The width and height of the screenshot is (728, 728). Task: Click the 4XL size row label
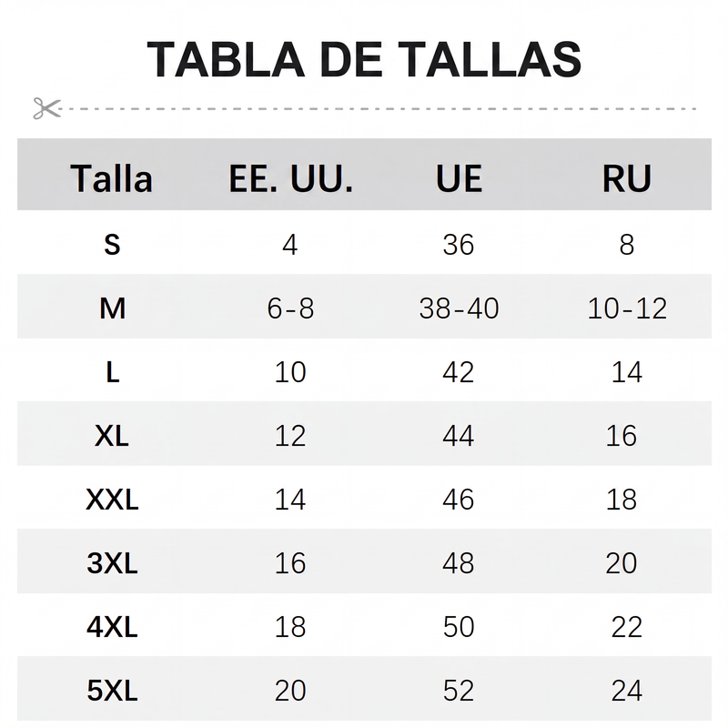(x=112, y=627)
